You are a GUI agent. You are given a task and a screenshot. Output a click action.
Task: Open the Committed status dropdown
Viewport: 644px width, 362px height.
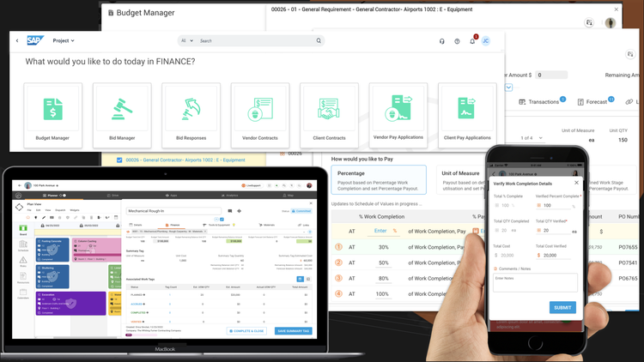(x=301, y=211)
